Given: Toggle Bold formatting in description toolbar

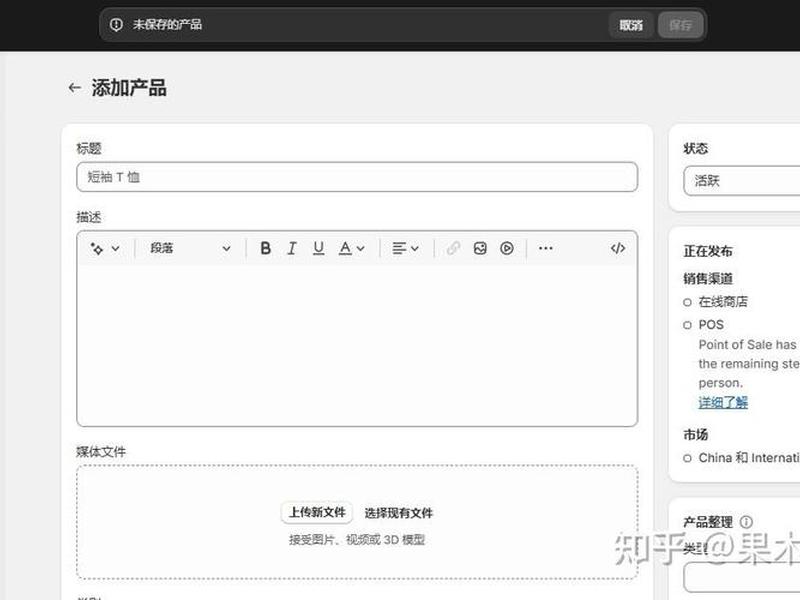Looking at the screenshot, I should pyautogui.click(x=265, y=248).
